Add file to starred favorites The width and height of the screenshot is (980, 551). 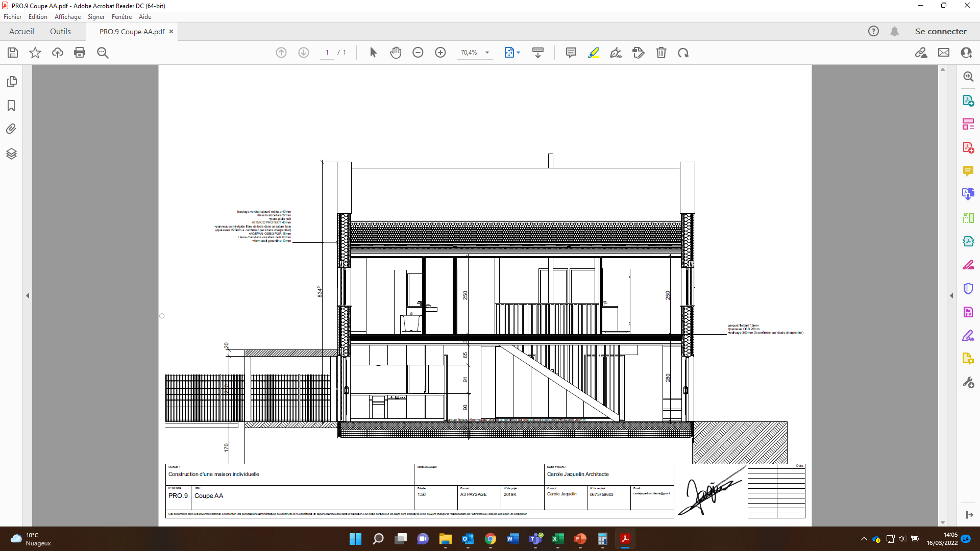(x=35, y=53)
